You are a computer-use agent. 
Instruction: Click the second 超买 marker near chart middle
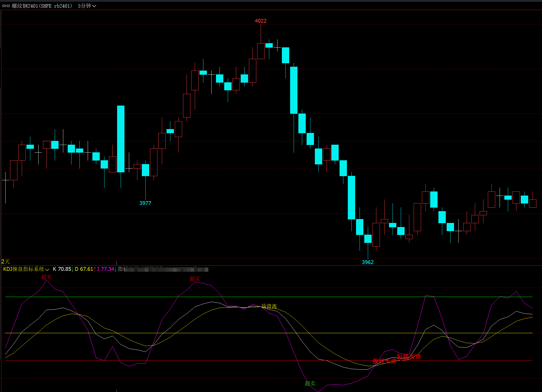(x=195, y=278)
